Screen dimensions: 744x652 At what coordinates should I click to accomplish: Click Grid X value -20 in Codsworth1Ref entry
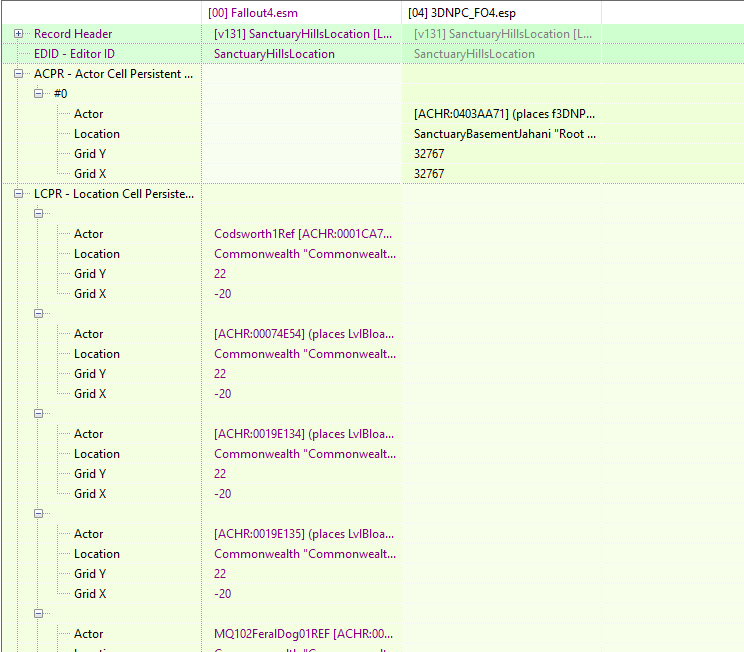click(x=223, y=294)
